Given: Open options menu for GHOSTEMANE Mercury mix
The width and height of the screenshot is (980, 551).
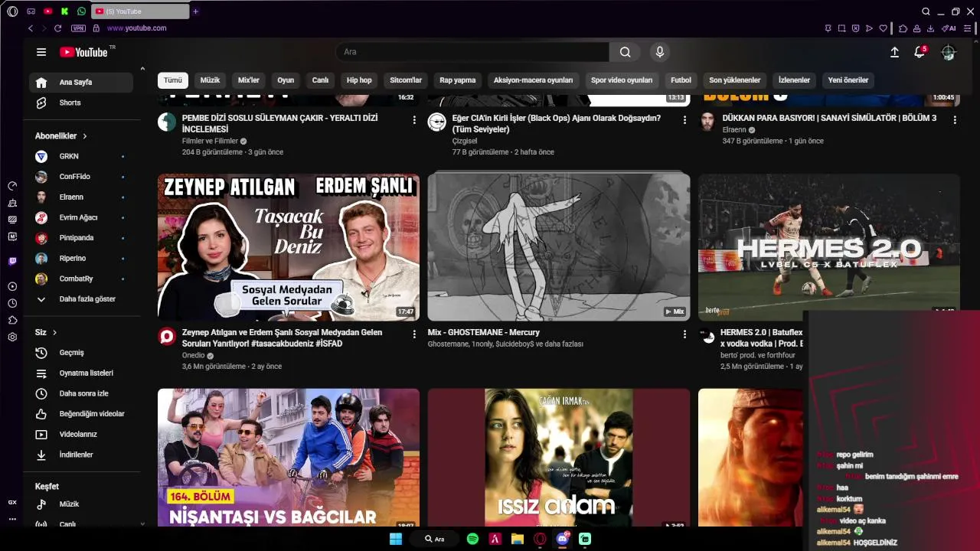Looking at the screenshot, I should 684,334.
